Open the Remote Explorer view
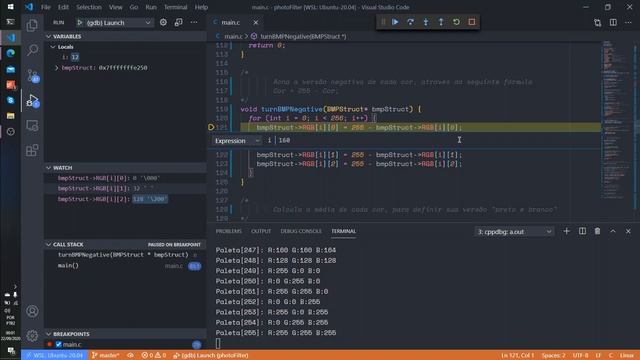 [x=32, y=125]
